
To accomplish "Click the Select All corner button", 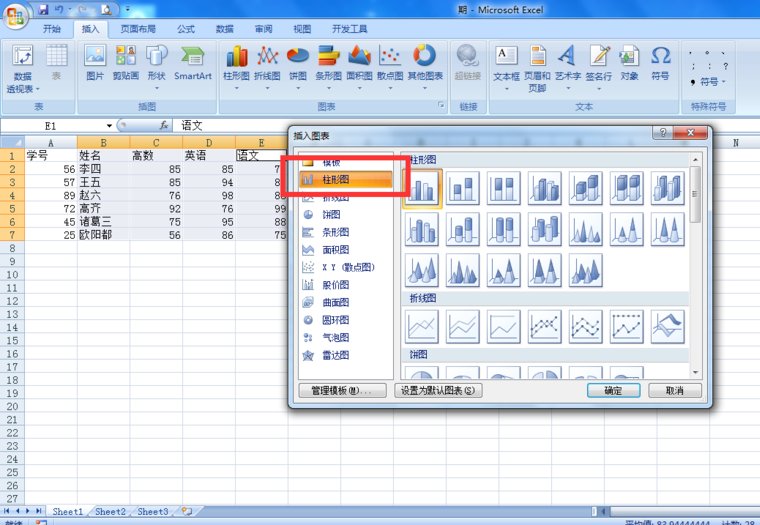I will [13, 143].
